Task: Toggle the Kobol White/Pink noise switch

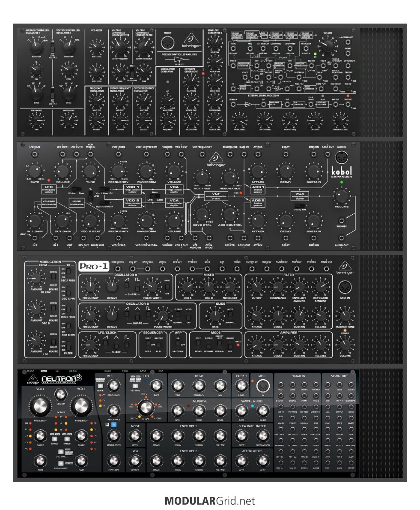Action: 76,189
